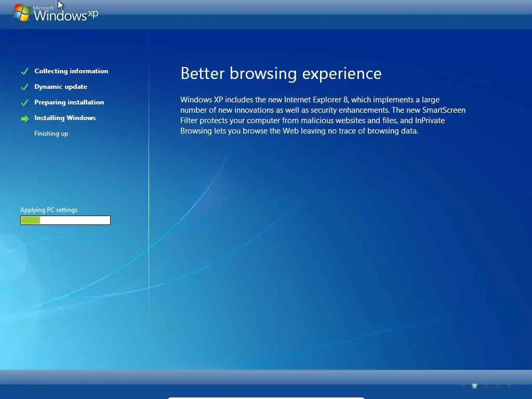This screenshot has height=399, width=532.
Task: Click the checkmark beside Collecting information
Action: tap(25, 71)
